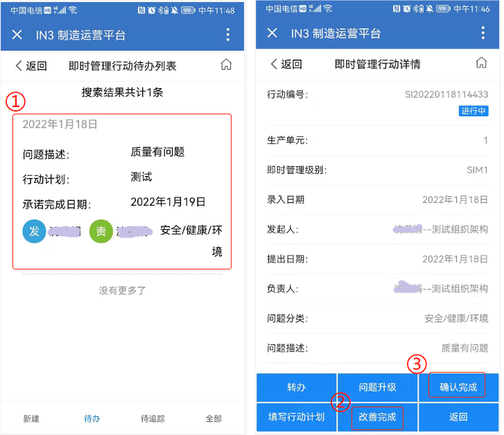This screenshot has width=504, height=435.
Task: Tap the blue 发 initiator avatar
Action: click(35, 231)
